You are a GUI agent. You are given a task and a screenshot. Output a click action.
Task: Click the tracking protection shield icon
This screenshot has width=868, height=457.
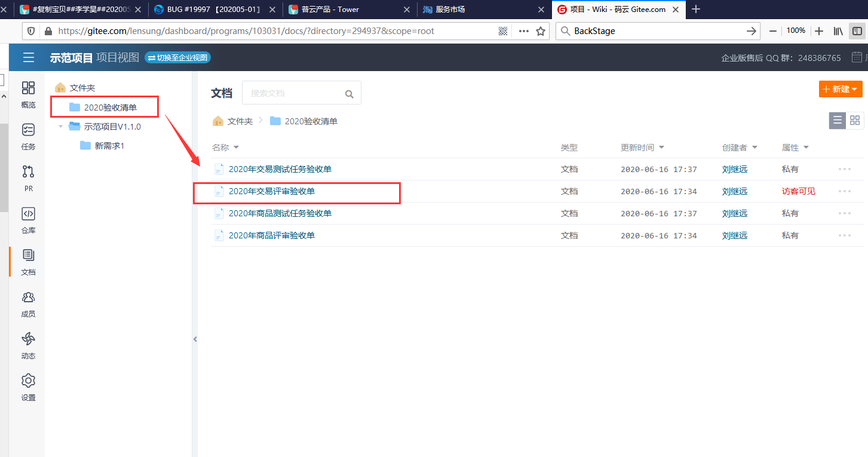pos(32,31)
